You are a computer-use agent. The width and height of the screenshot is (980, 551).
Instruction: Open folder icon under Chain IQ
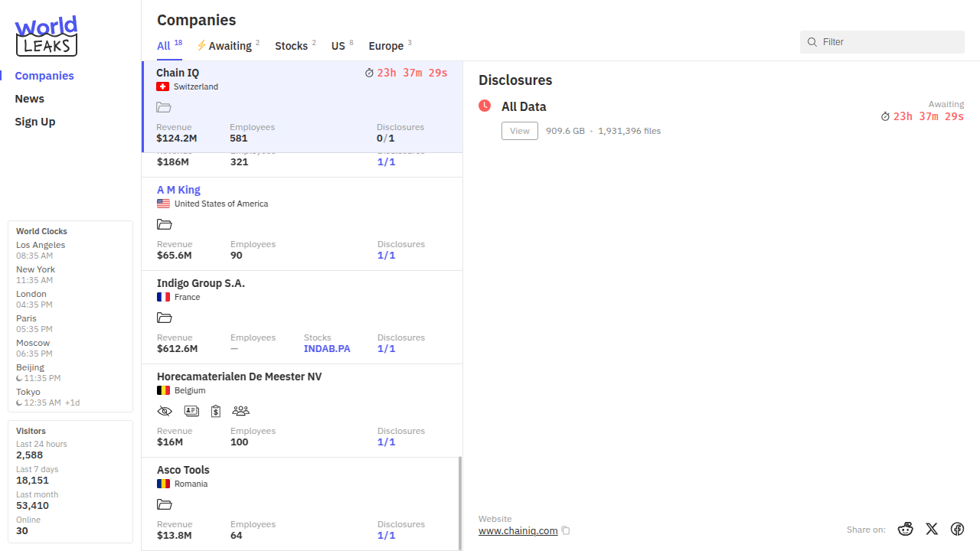(x=164, y=108)
